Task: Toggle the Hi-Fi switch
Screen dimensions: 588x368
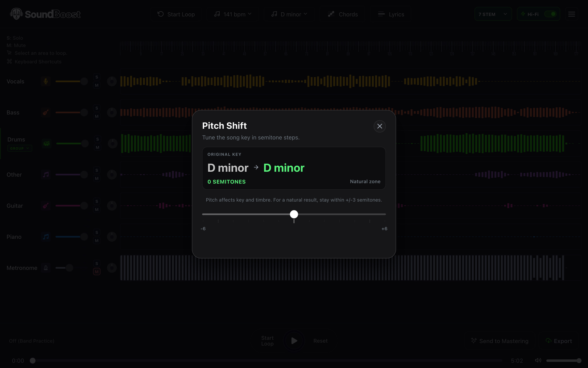Action: (x=550, y=14)
